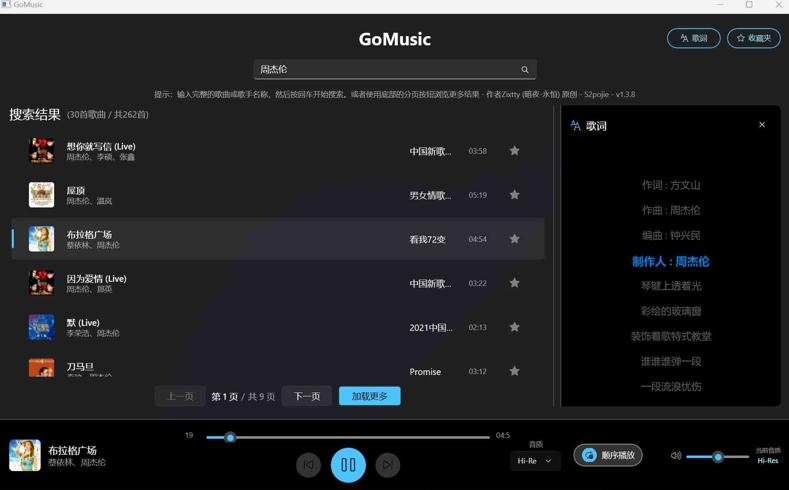
Task: Click album cover of 因为爱情 (Live)
Action: click(x=41, y=283)
